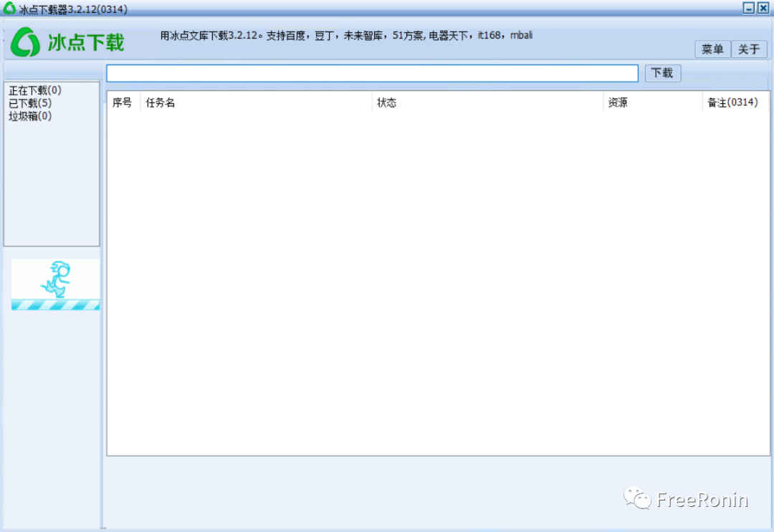Minimize the 冰点下载器 window

pos(749,8)
